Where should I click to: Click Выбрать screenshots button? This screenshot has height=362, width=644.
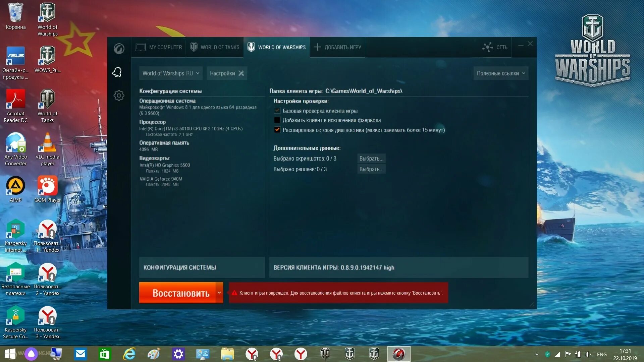tap(371, 158)
